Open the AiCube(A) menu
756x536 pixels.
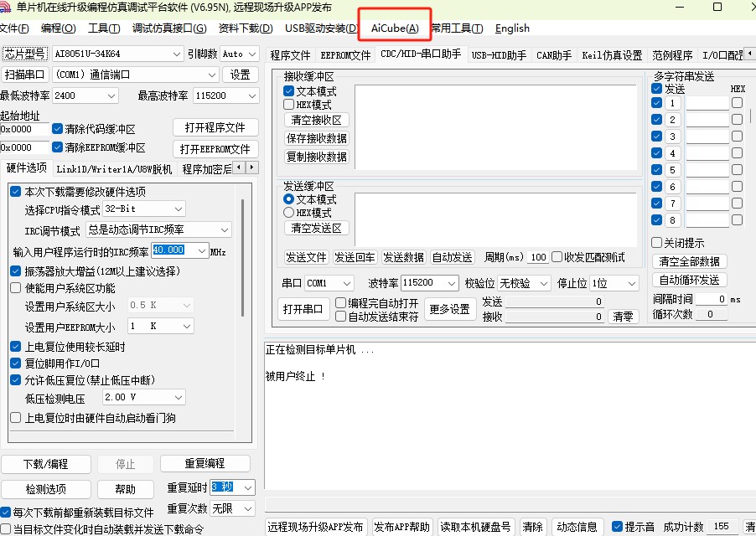[x=395, y=28]
